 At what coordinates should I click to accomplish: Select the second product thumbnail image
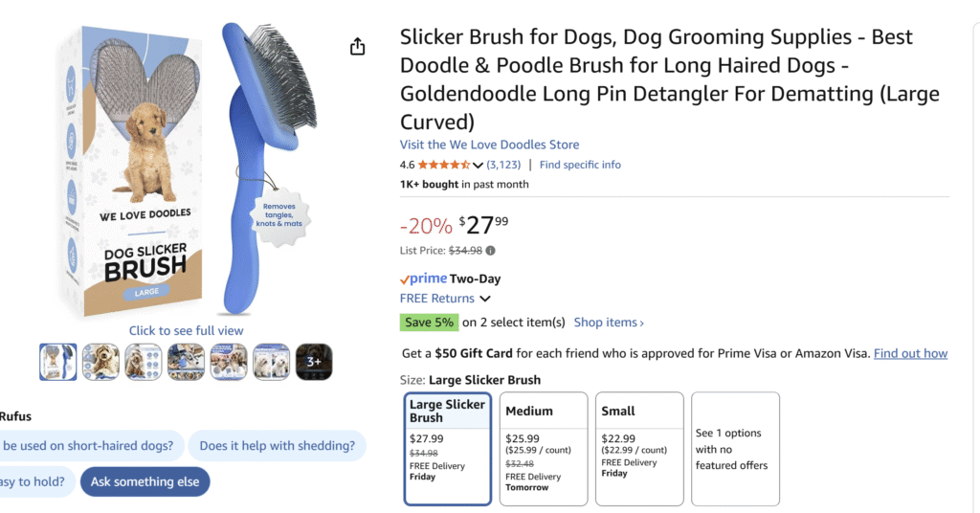(101, 362)
